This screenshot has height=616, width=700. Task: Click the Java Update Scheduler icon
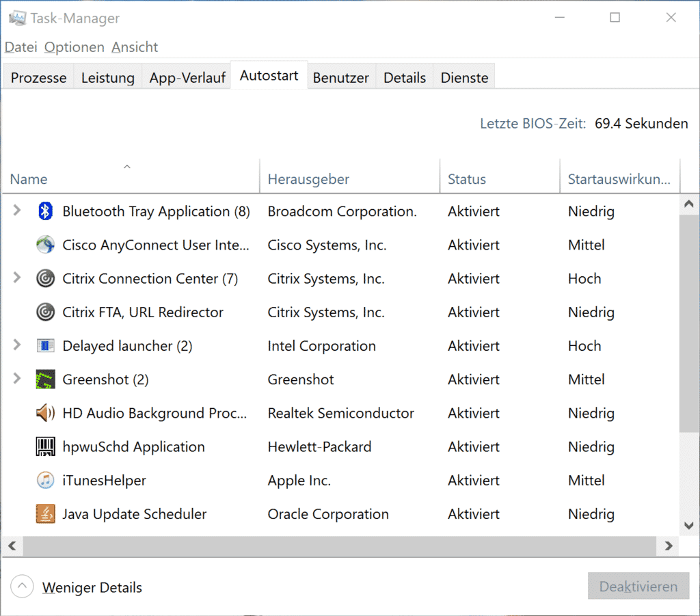[45, 513]
